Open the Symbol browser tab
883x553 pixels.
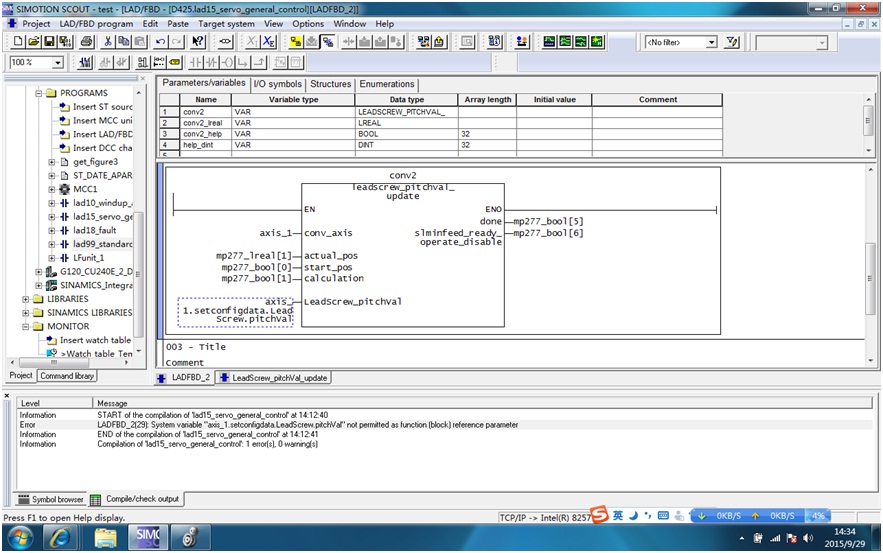coord(51,499)
